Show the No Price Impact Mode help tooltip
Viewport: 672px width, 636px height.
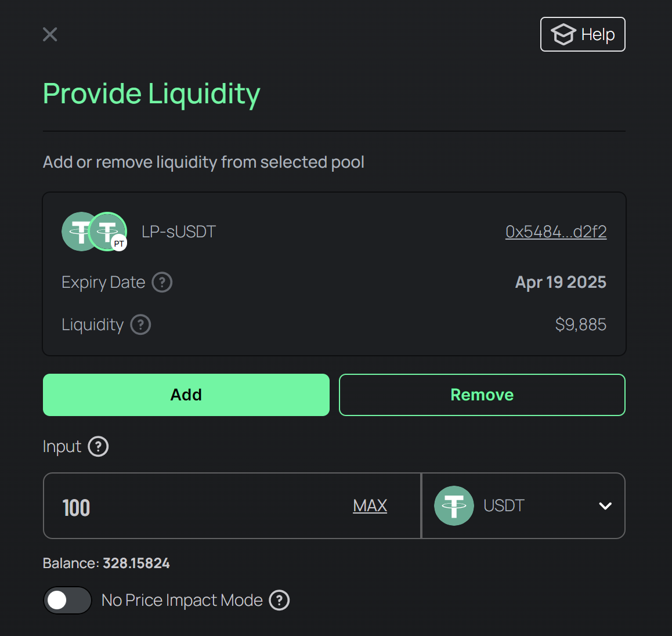point(279,601)
